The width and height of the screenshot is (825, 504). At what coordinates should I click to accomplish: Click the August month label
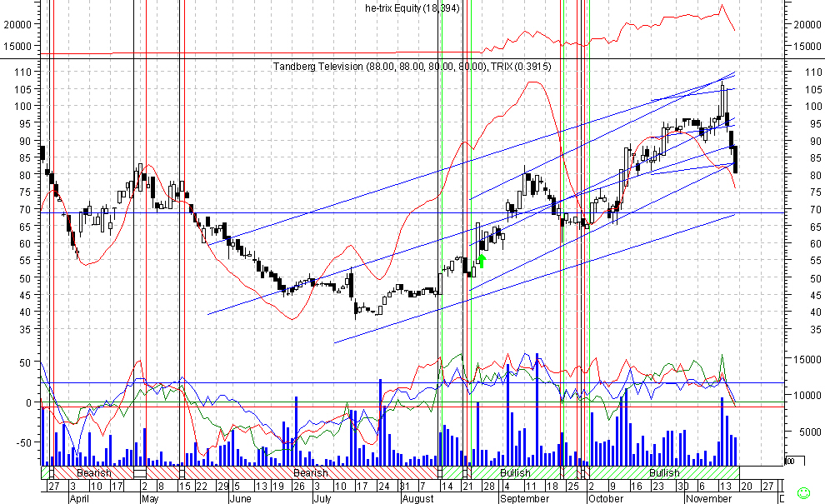(417, 499)
